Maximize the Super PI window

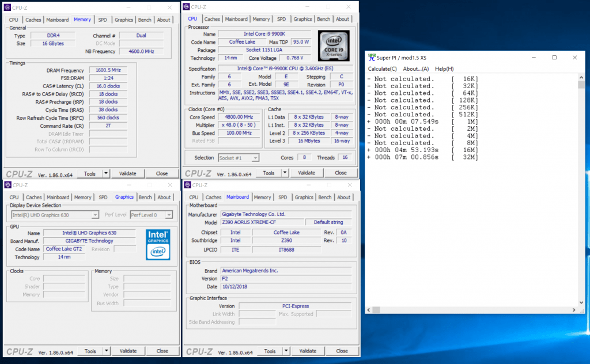(554, 58)
